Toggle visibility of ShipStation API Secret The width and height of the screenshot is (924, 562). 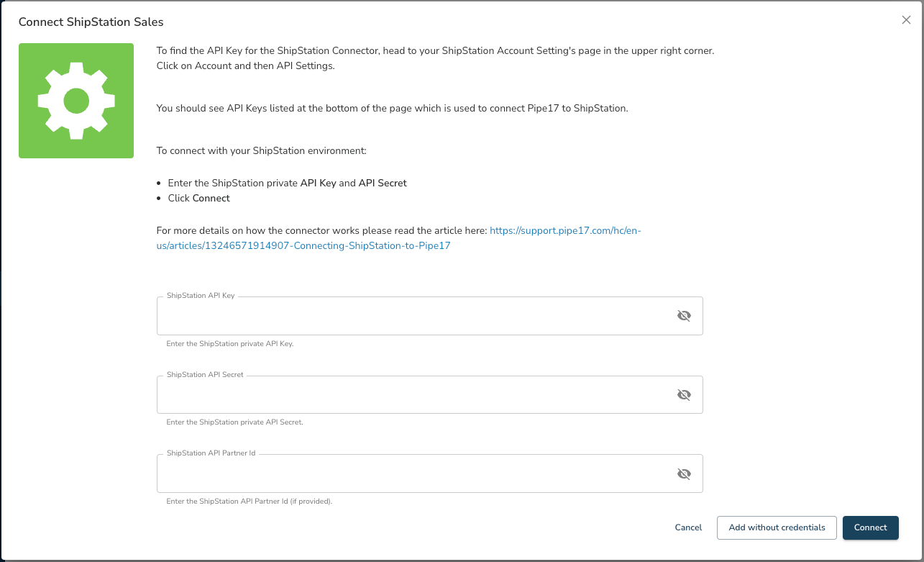coord(684,395)
